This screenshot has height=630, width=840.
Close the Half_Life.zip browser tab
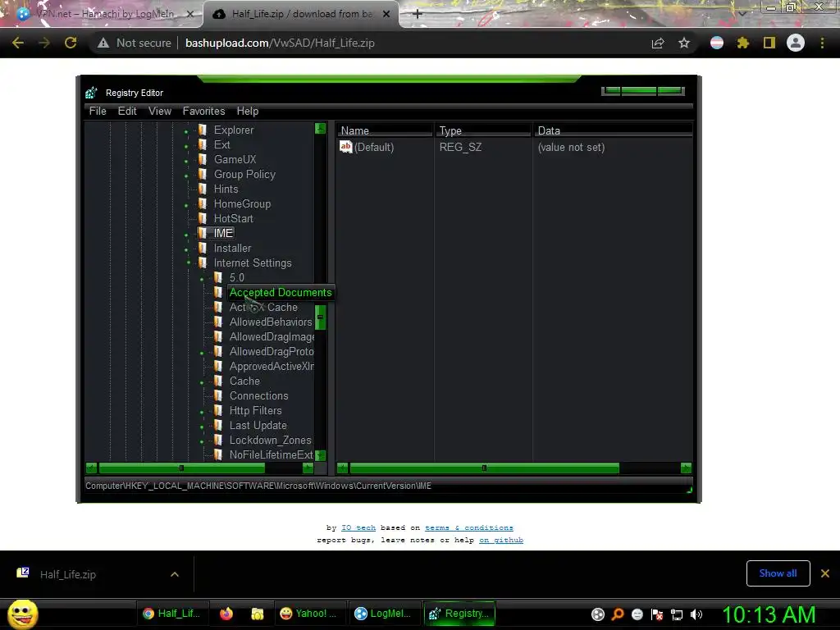point(386,14)
